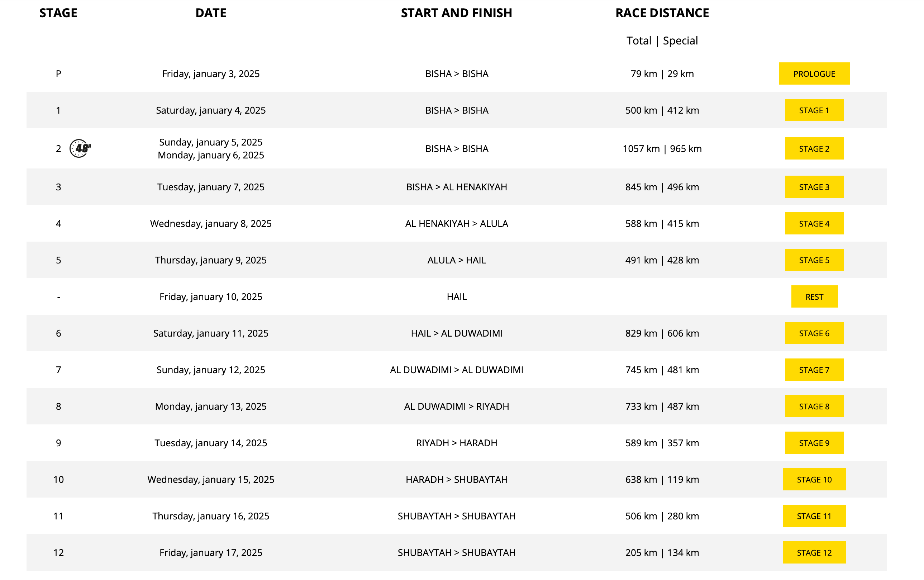Open the REST day button
This screenshot has width=924, height=580.
pos(814,296)
